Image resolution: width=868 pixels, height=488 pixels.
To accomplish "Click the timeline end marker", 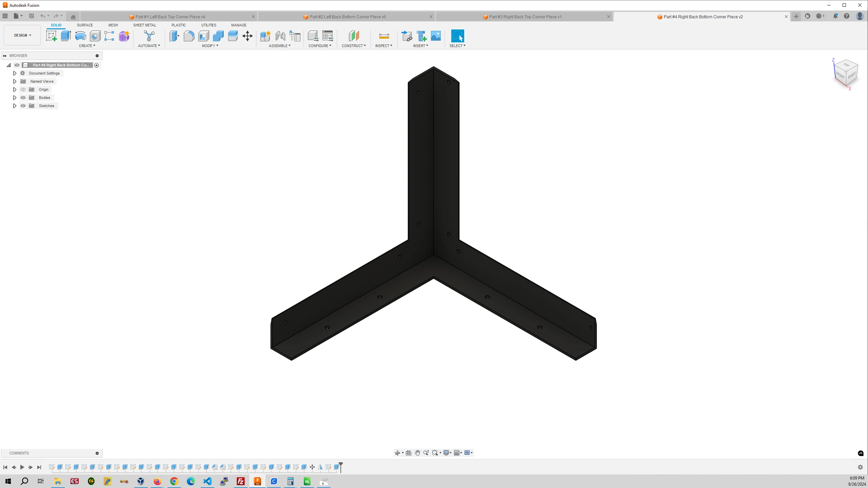I will coord(341,467).
